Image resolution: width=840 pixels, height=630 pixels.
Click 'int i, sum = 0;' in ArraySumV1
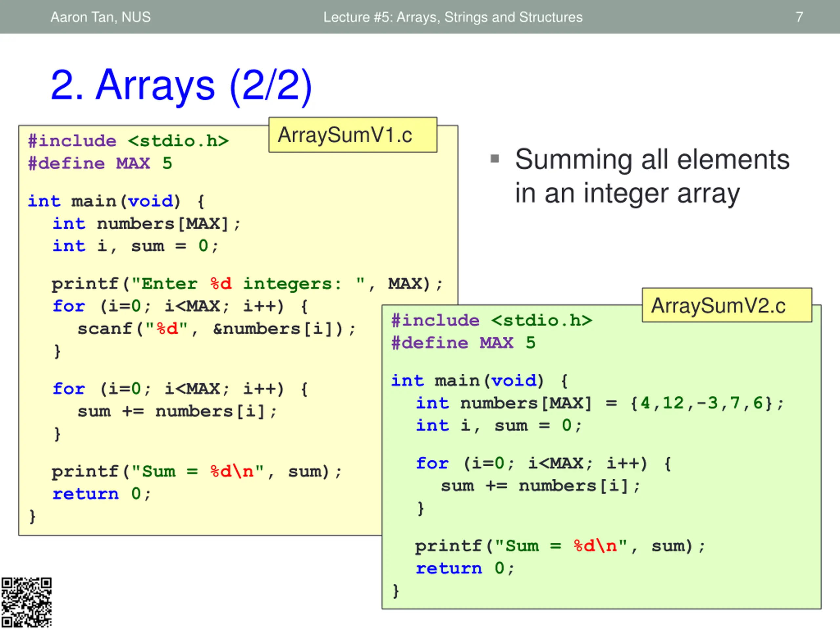tap(135, 246)
